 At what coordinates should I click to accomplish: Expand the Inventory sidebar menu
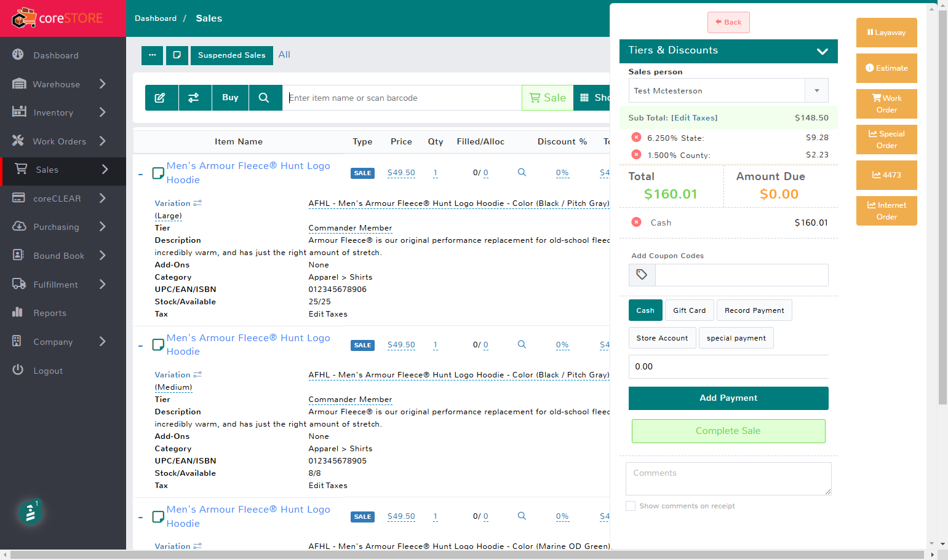[63, 112]
